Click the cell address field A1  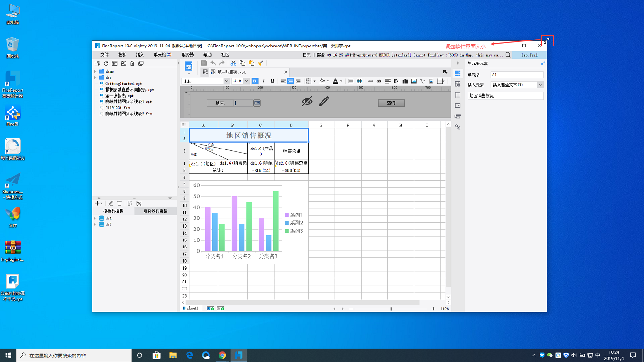517,75
